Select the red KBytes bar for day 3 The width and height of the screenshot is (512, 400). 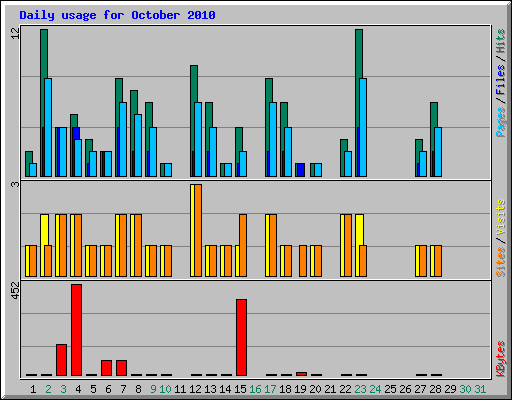click(62, 360)
